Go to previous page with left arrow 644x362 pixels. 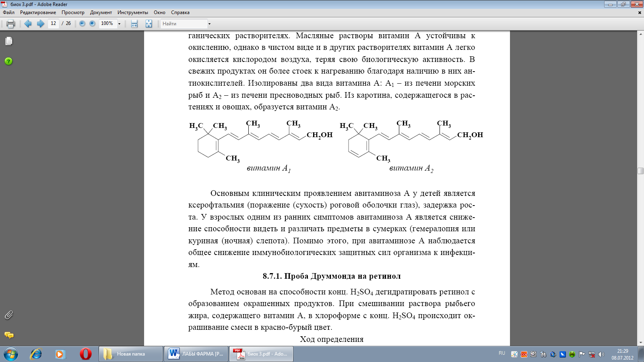(28, 24)
